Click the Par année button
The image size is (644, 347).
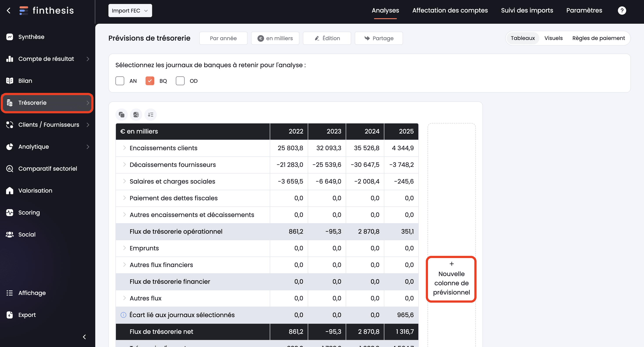[223, 38]
